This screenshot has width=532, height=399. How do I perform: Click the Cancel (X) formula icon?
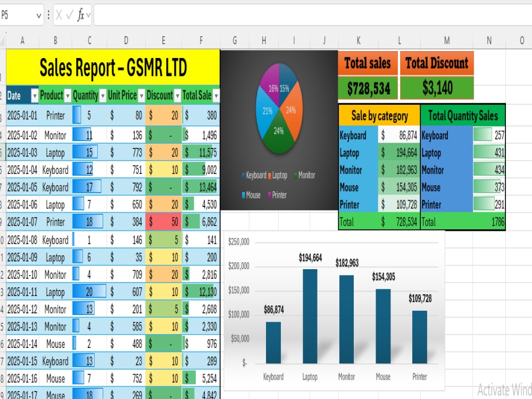(59, 15)
